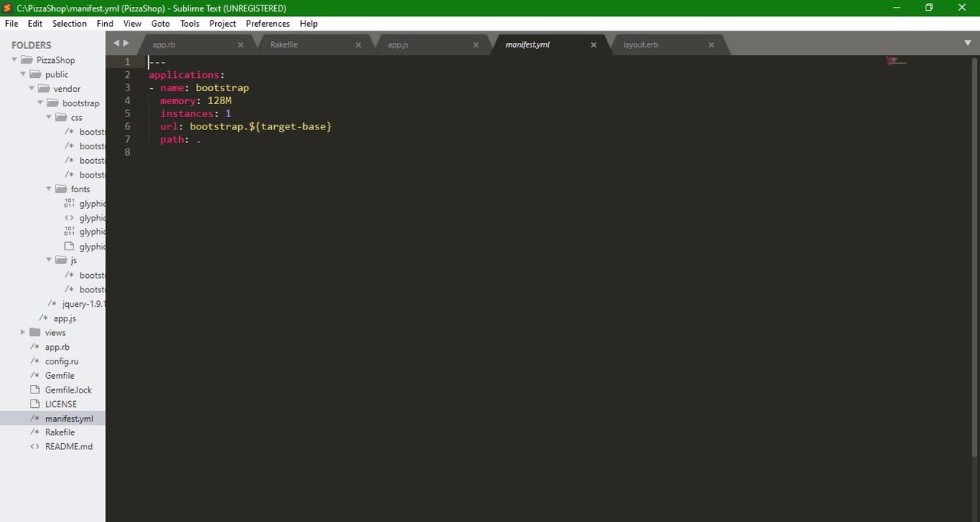Open the Preferences menu

(268, 24)
